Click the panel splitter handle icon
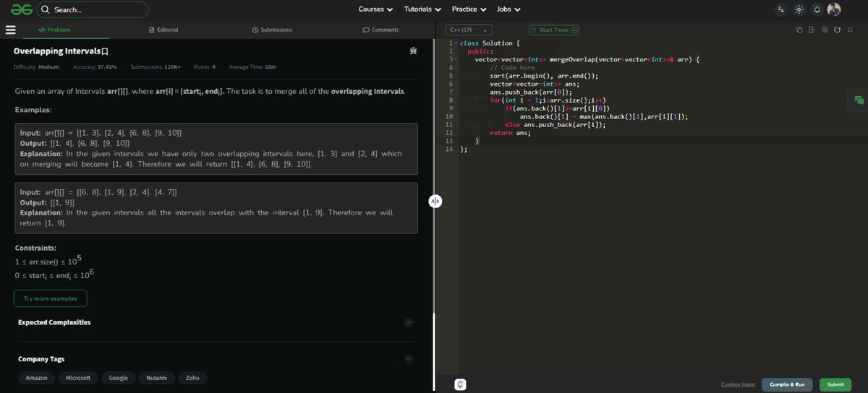Image resolution: width=868 pixels, height=393 pixels. 435,202
